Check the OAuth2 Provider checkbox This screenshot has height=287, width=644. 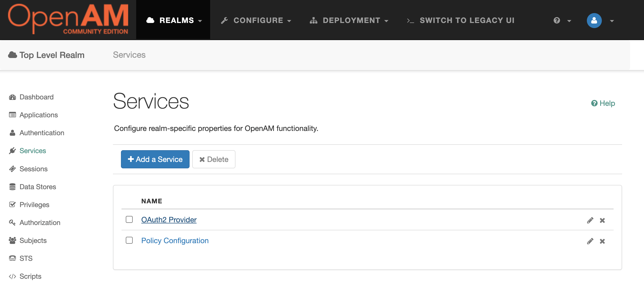pyautogui.click(x=129, y=219)
